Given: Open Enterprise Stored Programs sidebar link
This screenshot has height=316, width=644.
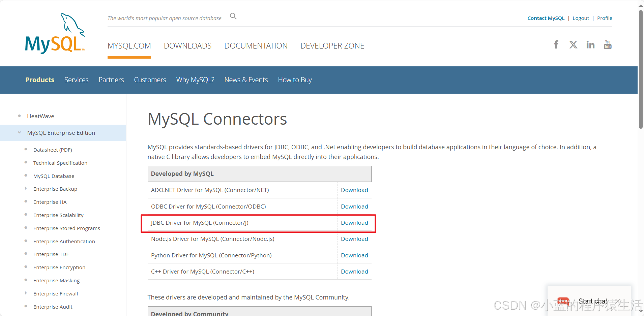Looking at the screenshot, I should coord(67,228).
